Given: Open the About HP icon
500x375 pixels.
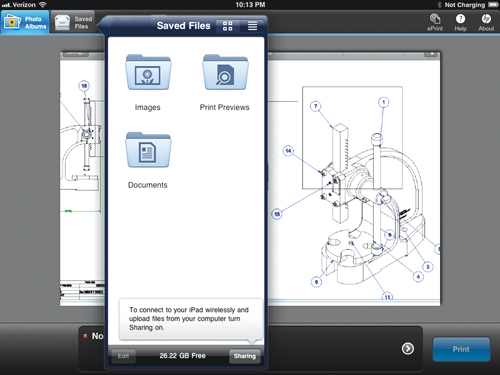Looking at the screenshot, I should [x=486, y=22].
